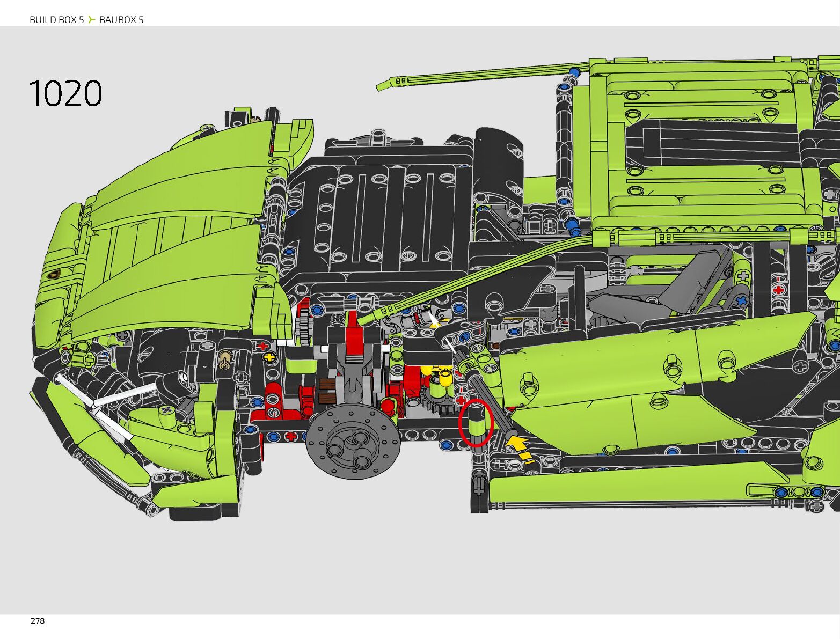840x639 pixels.
Task: Select the brown ribbed pieces near hub
Action: pos(327,391)
